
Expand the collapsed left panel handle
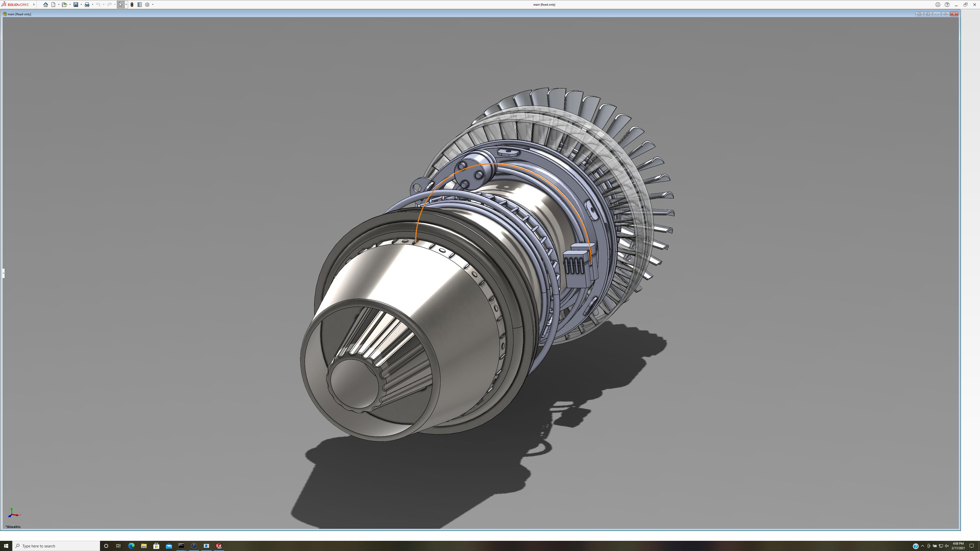(x=3, y=273)
